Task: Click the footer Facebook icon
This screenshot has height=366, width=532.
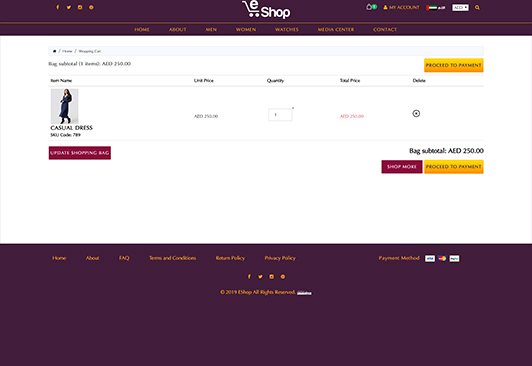Action: 249,276
